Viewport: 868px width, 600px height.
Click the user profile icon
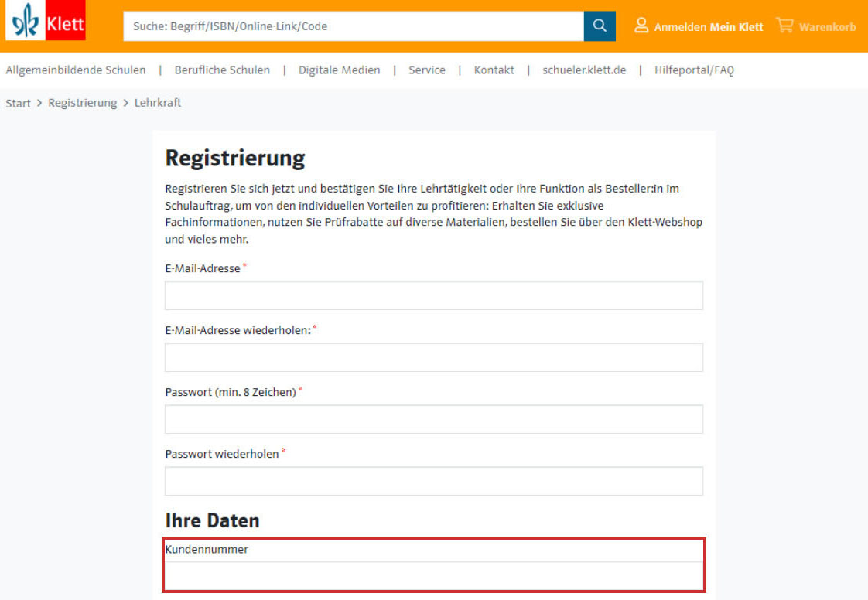(x=641, y=26)
